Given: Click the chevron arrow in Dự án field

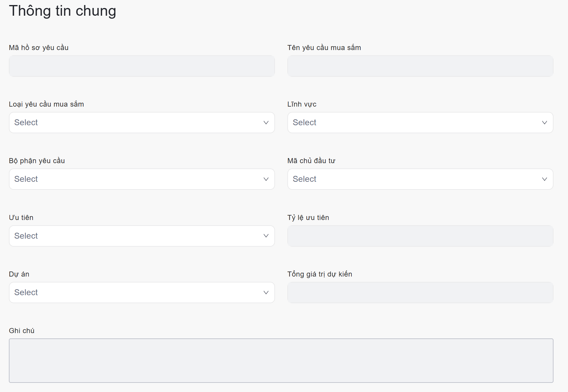Looking at the screenshot, I should click(266, 293).
